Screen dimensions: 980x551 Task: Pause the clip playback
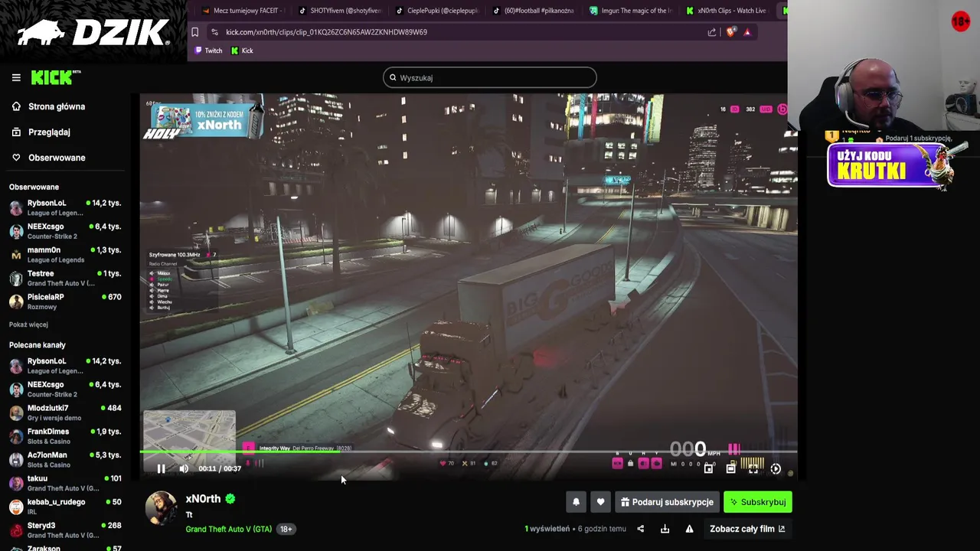(x=161, y=468)
